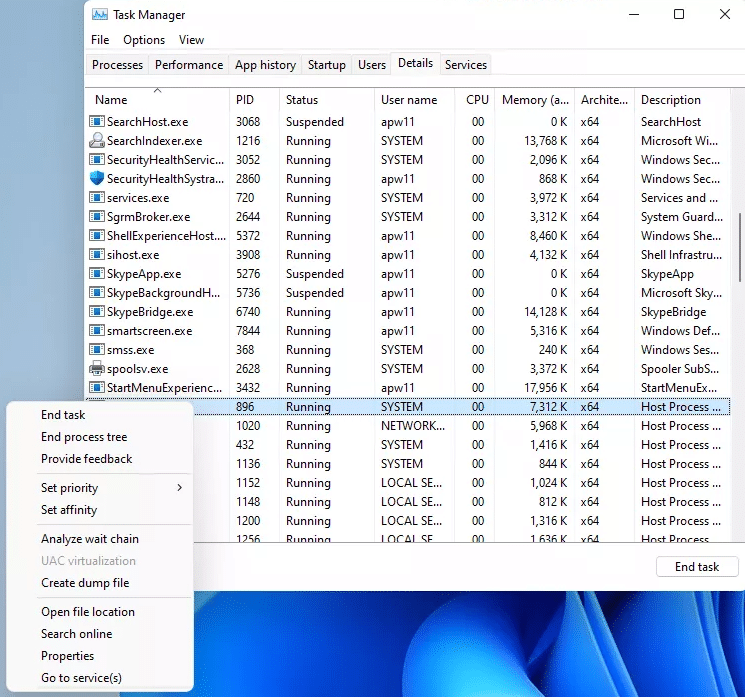
Task: Click the SecurityHealthSystray shield icon
Action: click(97, 179)
